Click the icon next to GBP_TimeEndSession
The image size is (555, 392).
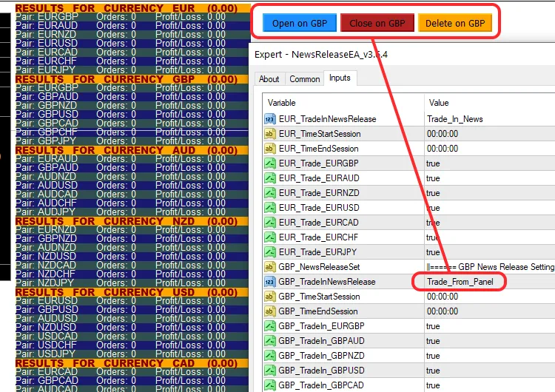[269, 311]
